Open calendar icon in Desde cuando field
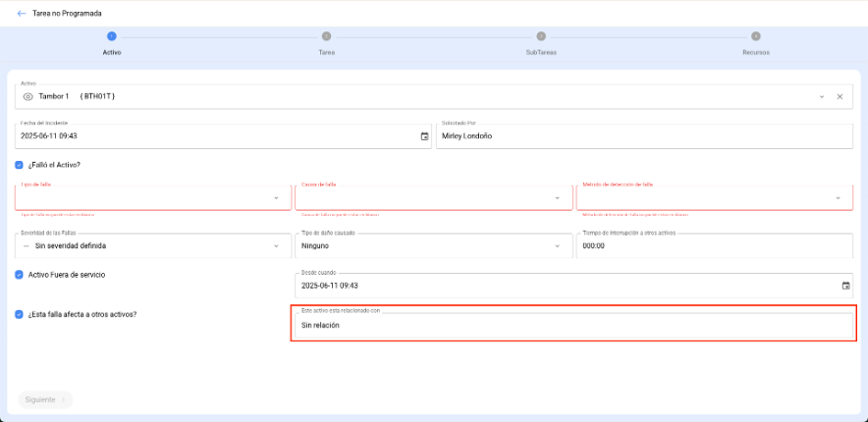The image size is (868, 422). 845,286
